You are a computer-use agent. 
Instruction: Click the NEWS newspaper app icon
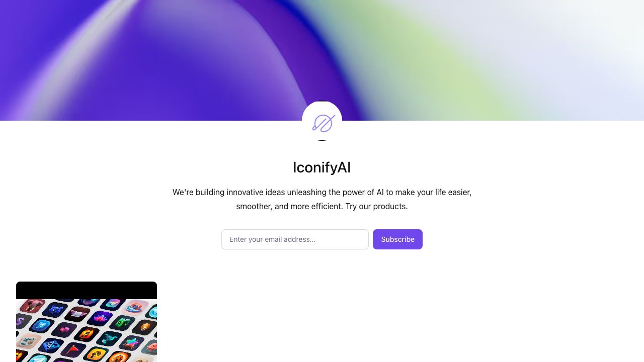tap(29, 341)
